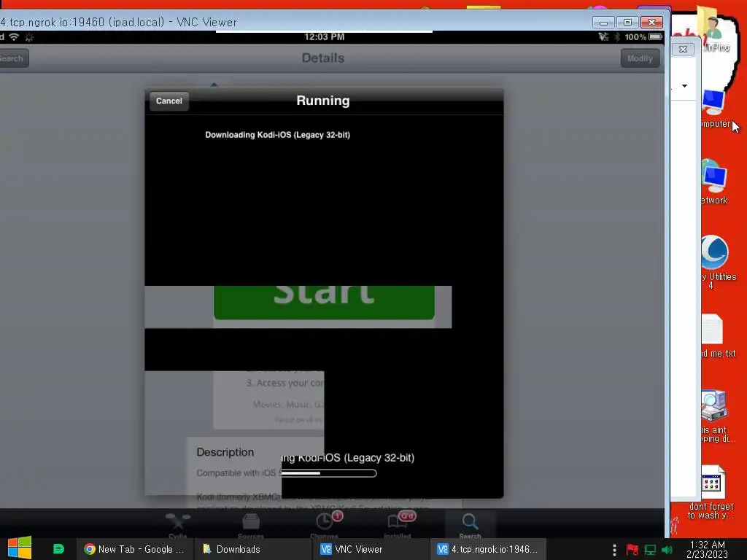The width and height of the screenshot is (747, 560).
Task: Open the volume tray icon
Action: pyautogui.click(x=667, y=550)
